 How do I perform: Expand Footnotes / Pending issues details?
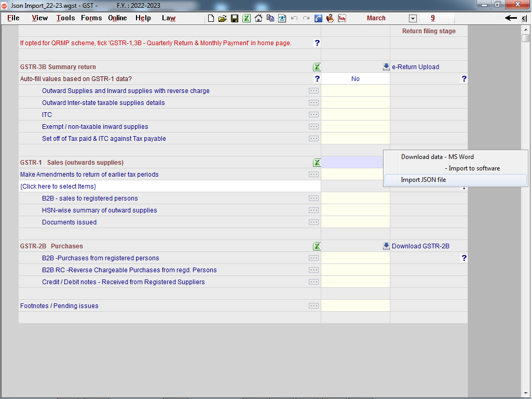313,306
